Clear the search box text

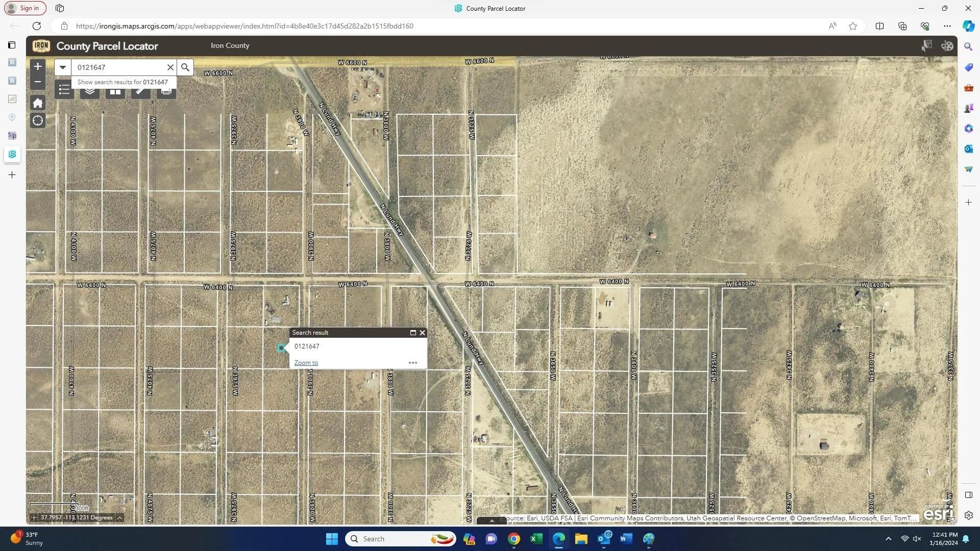tap(170, 67)
